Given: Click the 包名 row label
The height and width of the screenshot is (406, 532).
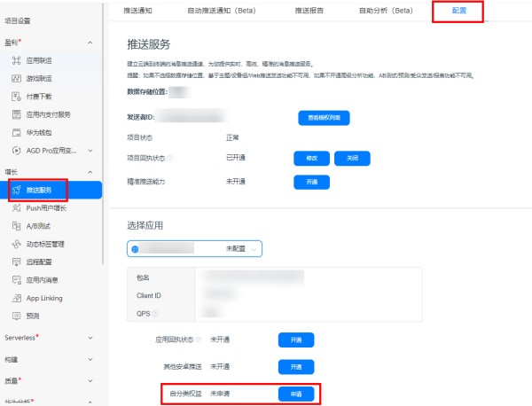Looking at the screenshot, I should point(143,277).
